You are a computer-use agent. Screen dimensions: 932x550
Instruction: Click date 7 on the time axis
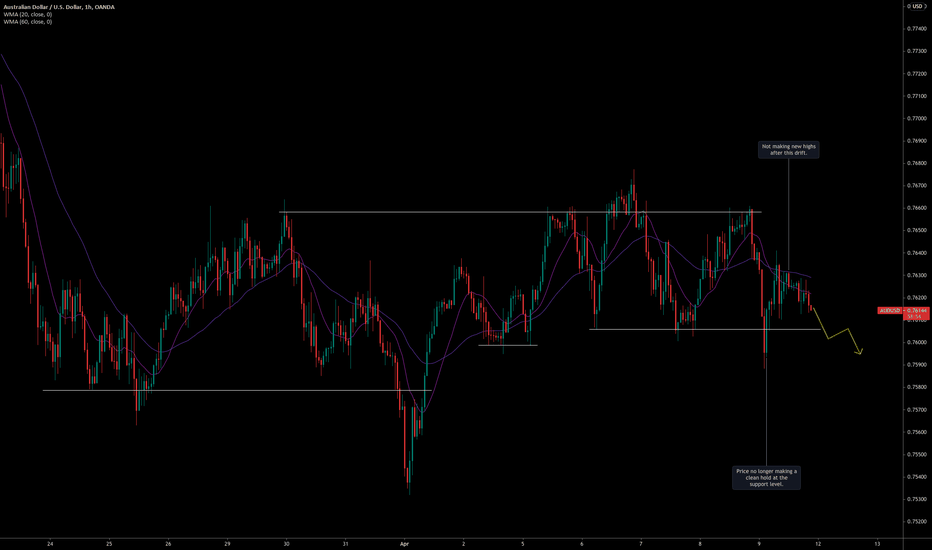coord(641,543)
